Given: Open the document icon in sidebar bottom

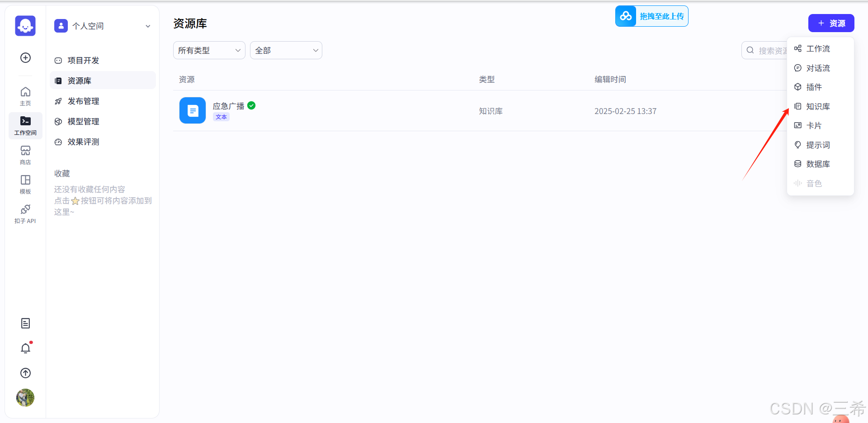Looking at the screenshot, I should tap(26, 323).
